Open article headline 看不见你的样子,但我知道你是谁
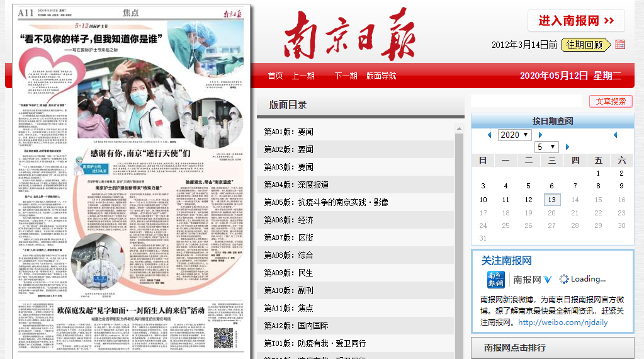The image size is (644, 359). (x=91, y=38)
